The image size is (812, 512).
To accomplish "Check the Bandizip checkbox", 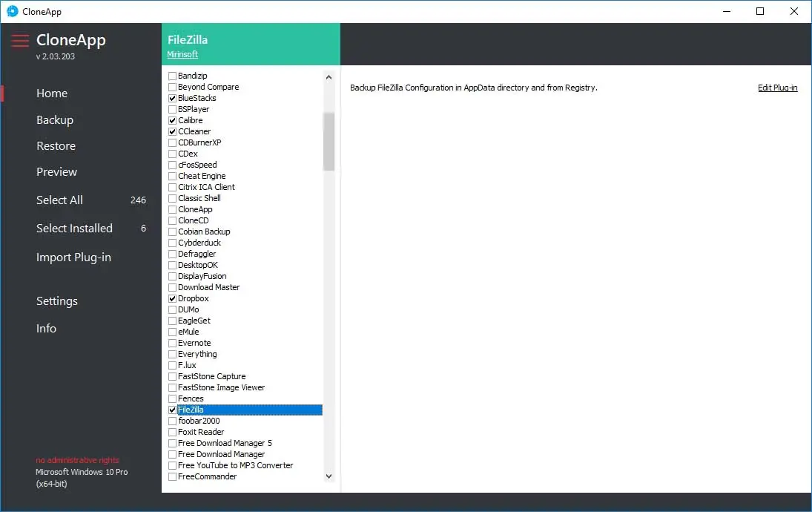I will click(x=173, y=76).
